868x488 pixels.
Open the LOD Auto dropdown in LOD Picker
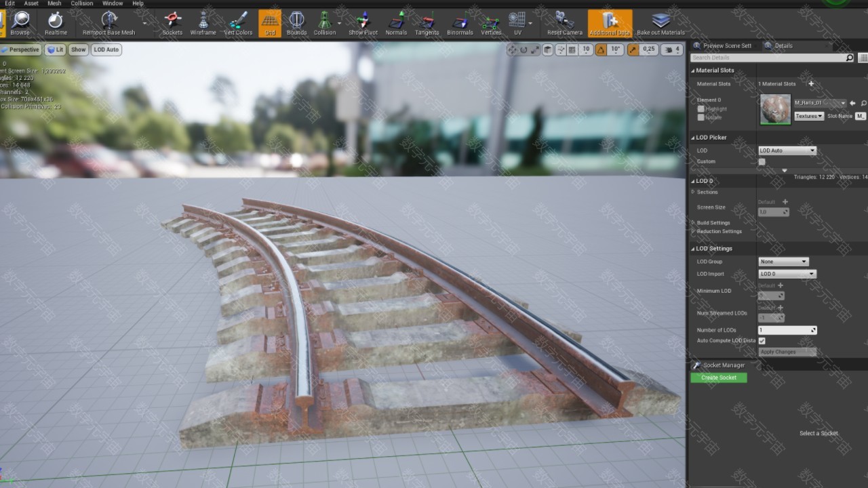tap(787, 150)
